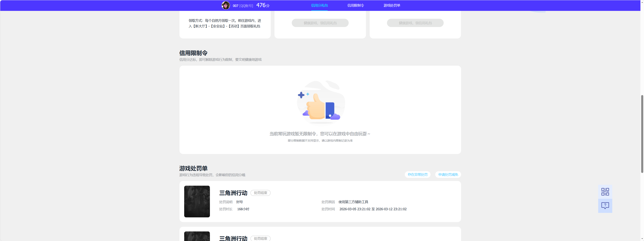The height and width of the screenshot is (241, 644).
Task: Click the [QQ账号] account type label
Action: coord(246,6)
